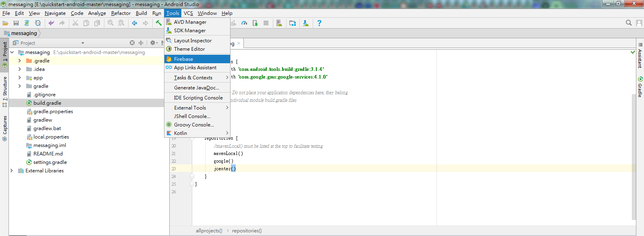Select App Links Assistant menu item
The height and width of the screenshot is (236, 644).
coord(197,68)
